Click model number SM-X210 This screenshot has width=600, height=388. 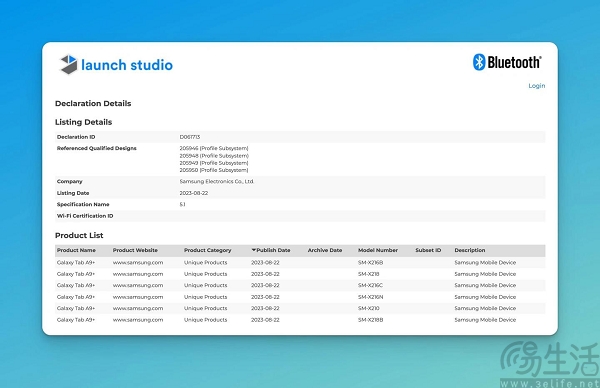tap(368, 308)
